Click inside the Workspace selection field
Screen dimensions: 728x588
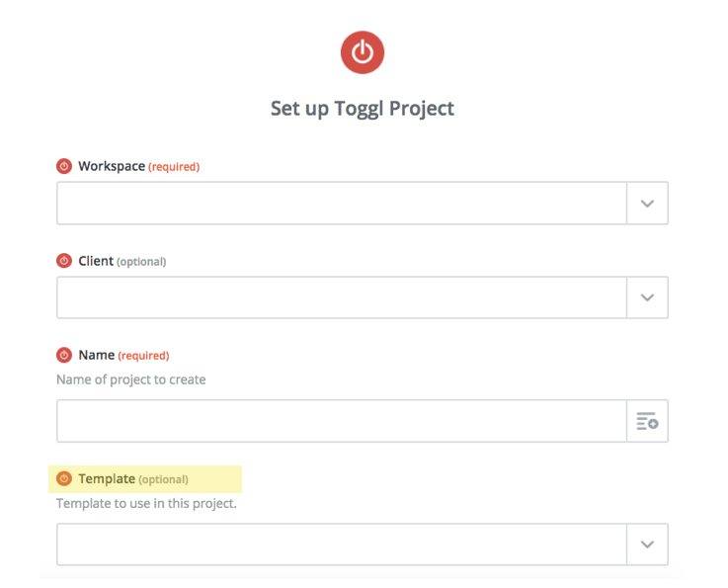tap(341, 204)
